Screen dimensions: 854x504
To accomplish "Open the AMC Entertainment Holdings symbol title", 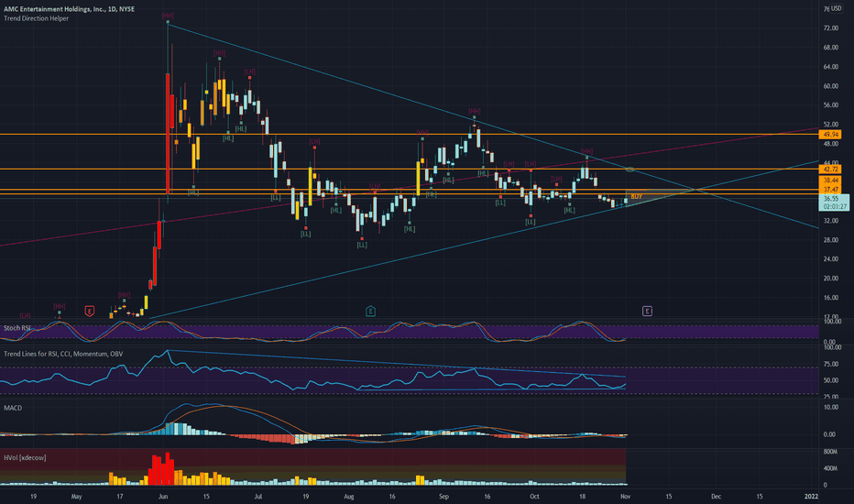I will coord(69,9).
